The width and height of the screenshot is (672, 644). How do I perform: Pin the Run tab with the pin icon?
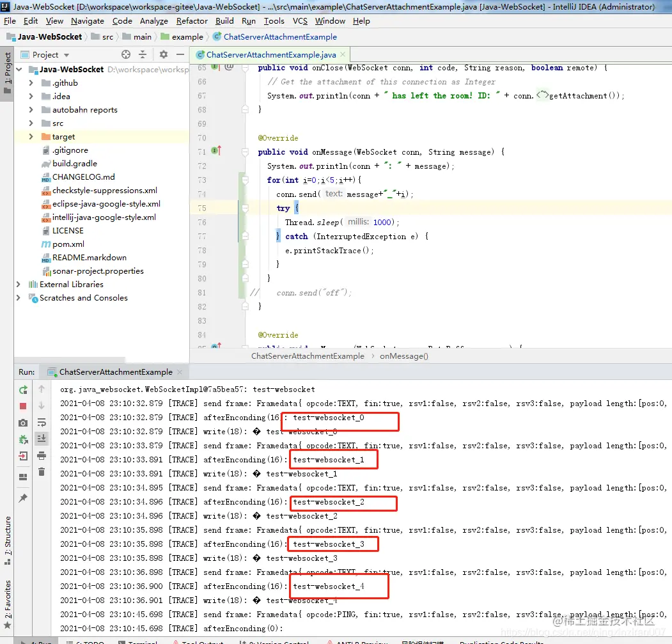(23, 498)
